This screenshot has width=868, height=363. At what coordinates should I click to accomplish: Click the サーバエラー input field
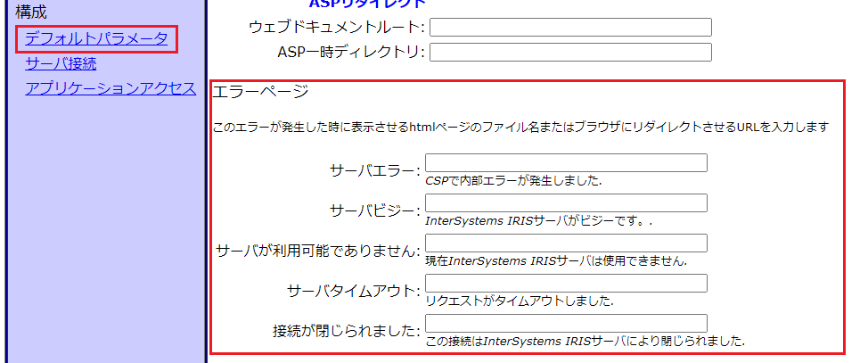566,162
